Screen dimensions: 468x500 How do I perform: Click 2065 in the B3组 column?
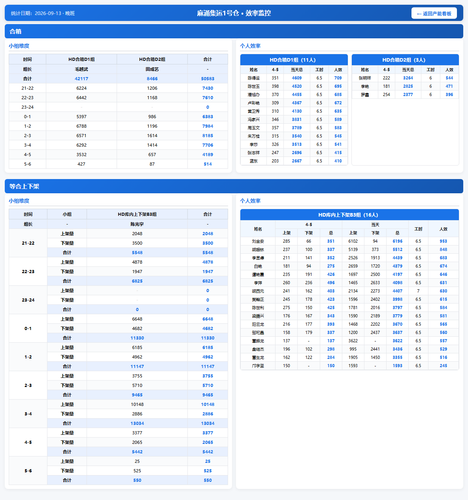point(137,442)
